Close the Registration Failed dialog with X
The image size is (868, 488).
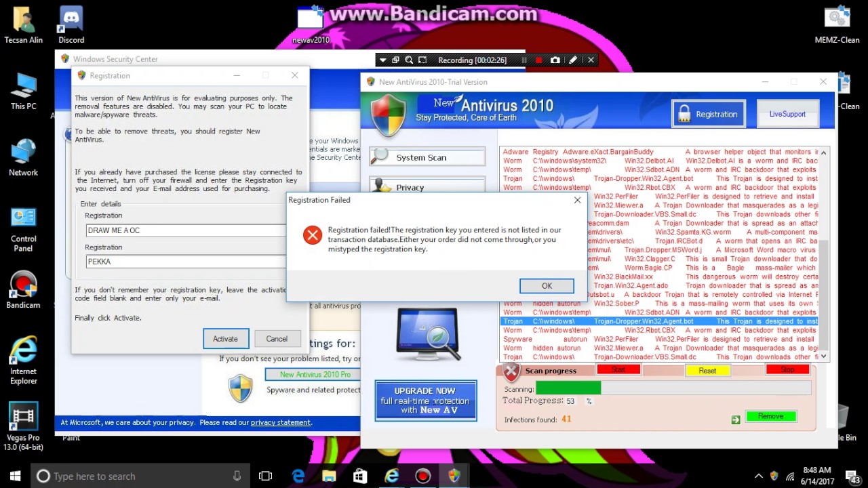tap(577, 200)
